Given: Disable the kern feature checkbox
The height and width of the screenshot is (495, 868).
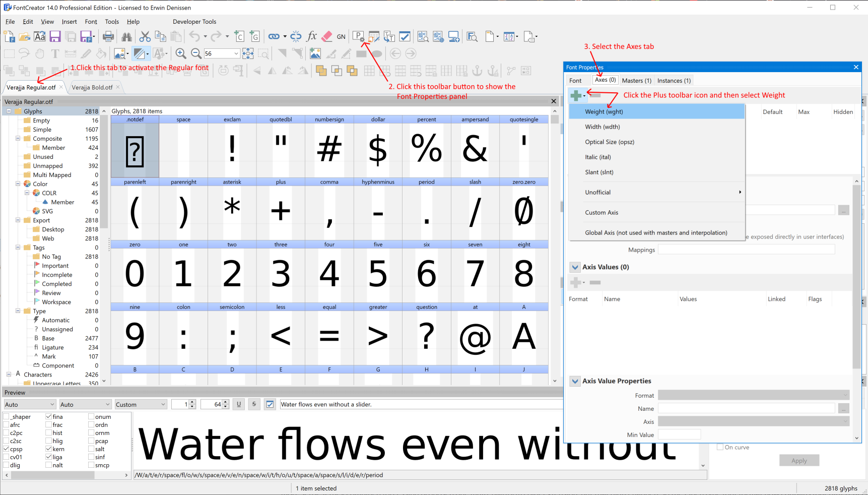Looking at the screenshot, I should point(49,449).
